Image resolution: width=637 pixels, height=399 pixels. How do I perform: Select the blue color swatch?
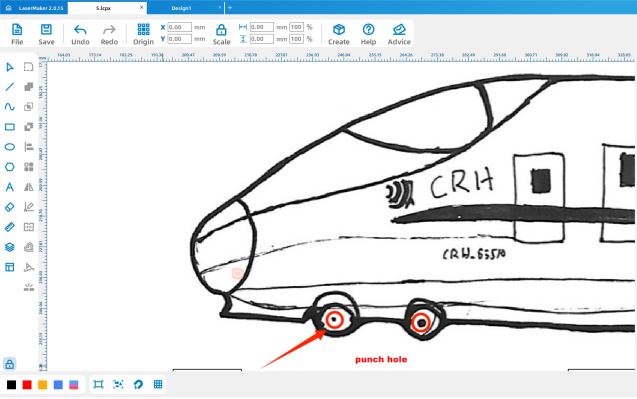58,384
